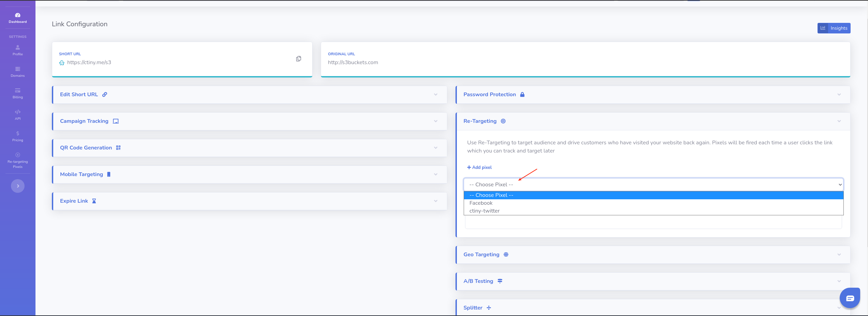Viewport: 868px width, 316px height.
Task: Select ctiny-twitter pixel option
Action: coord(484,211)
